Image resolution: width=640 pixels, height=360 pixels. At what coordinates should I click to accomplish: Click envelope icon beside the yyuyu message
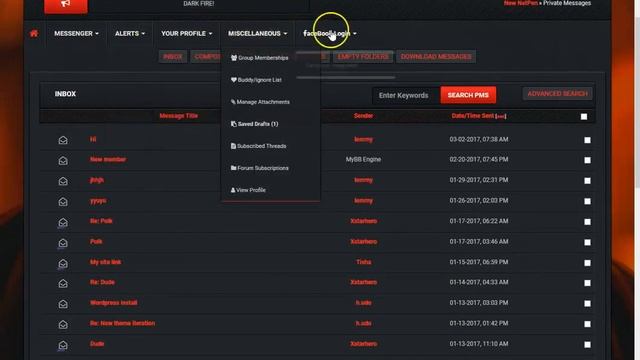tap(63, 201)
